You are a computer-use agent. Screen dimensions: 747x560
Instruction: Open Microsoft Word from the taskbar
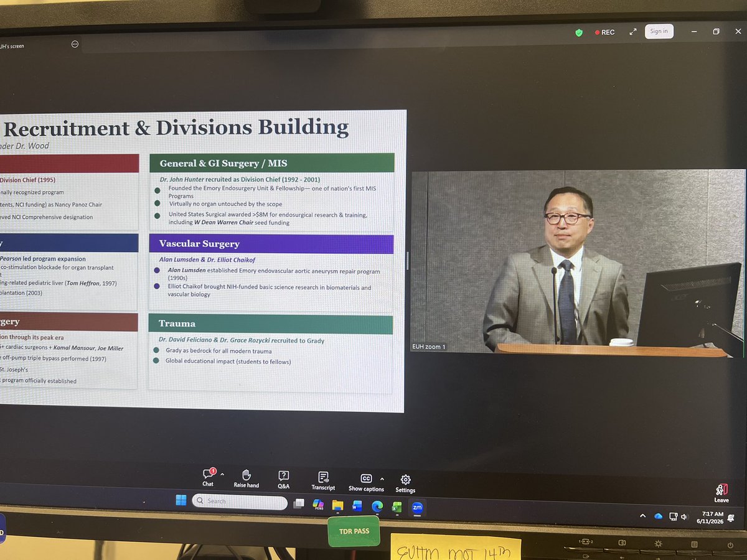(357, 506)
